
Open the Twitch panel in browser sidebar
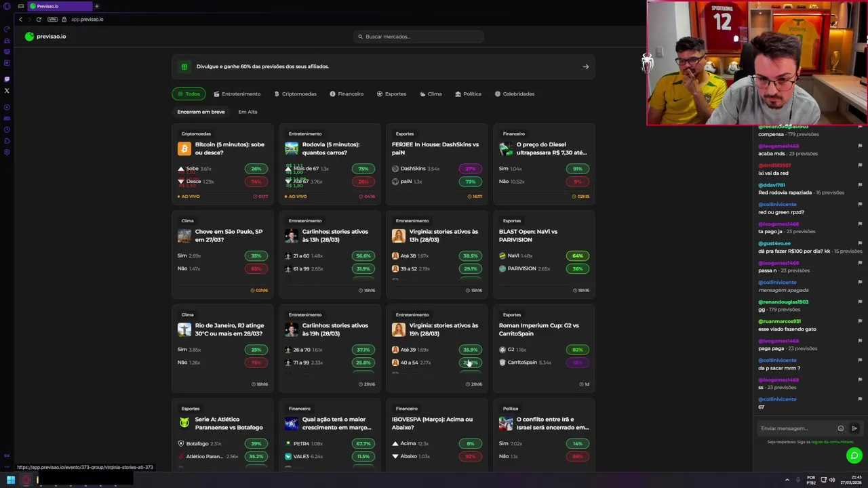[7, 79]
